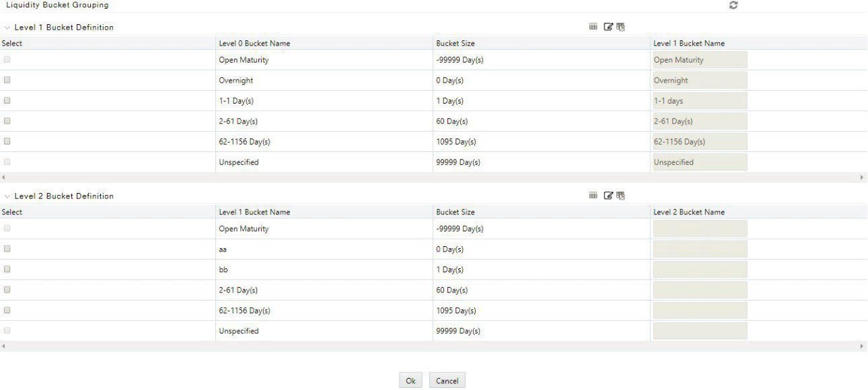Tick the Overnight row checkbox in Level 1
Screen dimensions: 868x390
[x=7, y=80]
